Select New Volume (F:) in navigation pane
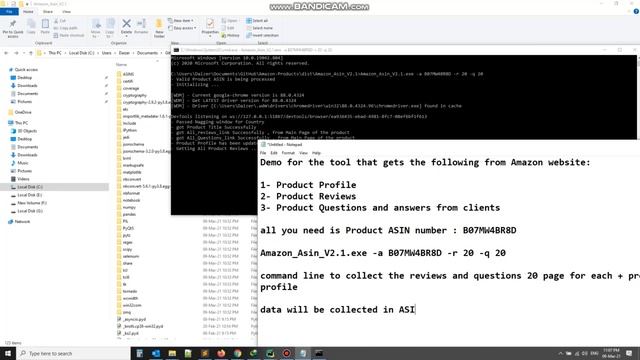 click(x=32, y=203)
